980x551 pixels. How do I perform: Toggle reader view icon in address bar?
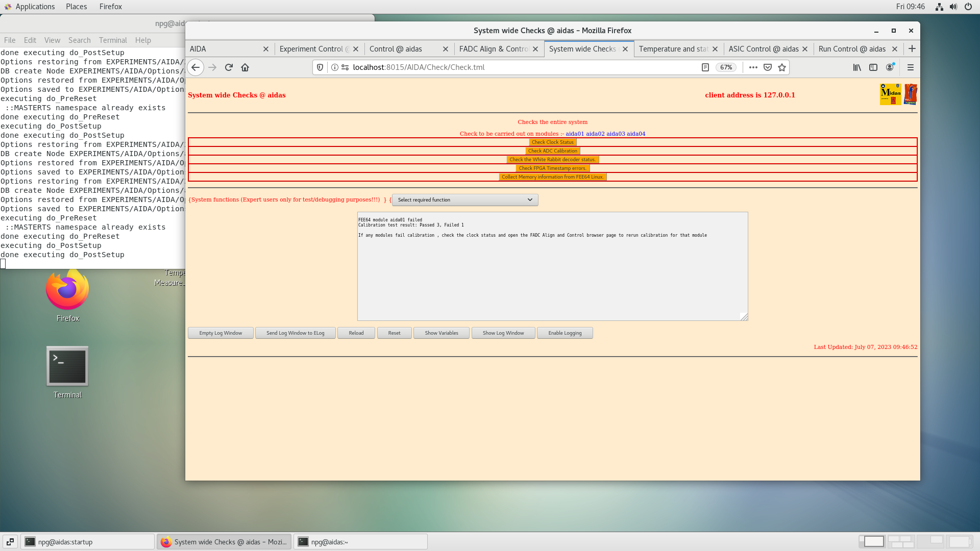(705, 67)
